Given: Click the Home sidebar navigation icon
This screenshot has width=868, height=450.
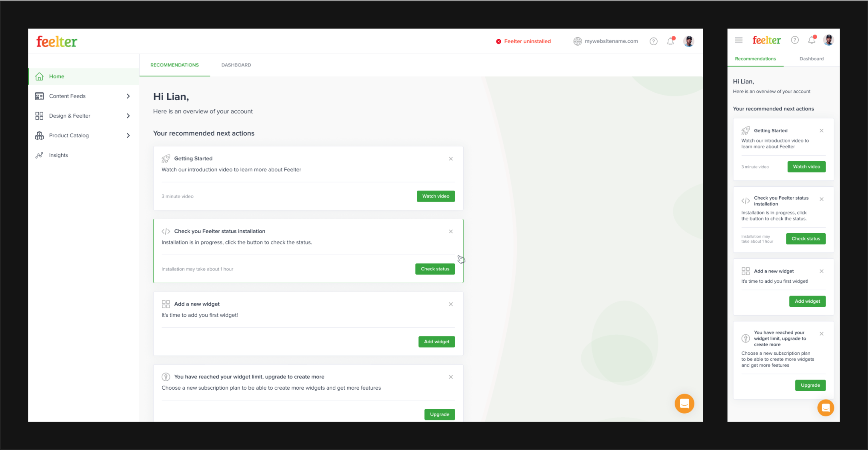Looking at the screenshot, I should pyautogui.click(x=39, y=76).
